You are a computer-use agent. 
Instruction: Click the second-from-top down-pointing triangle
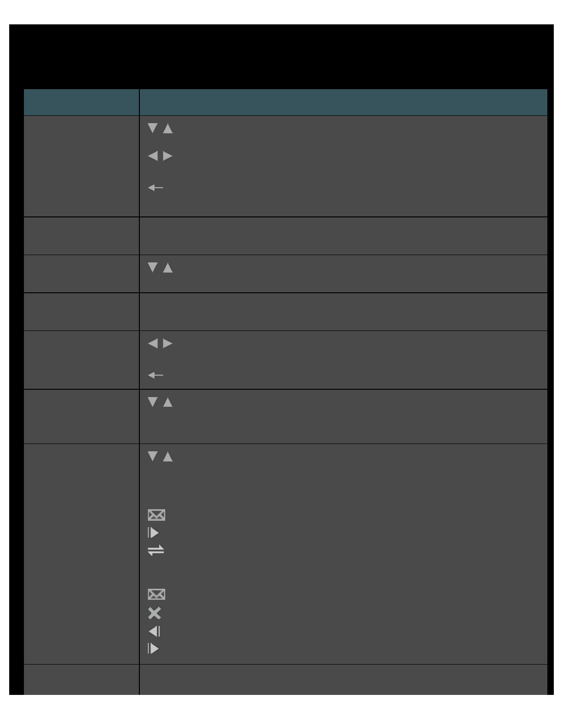pyautogui.click(x=153, y=267)
